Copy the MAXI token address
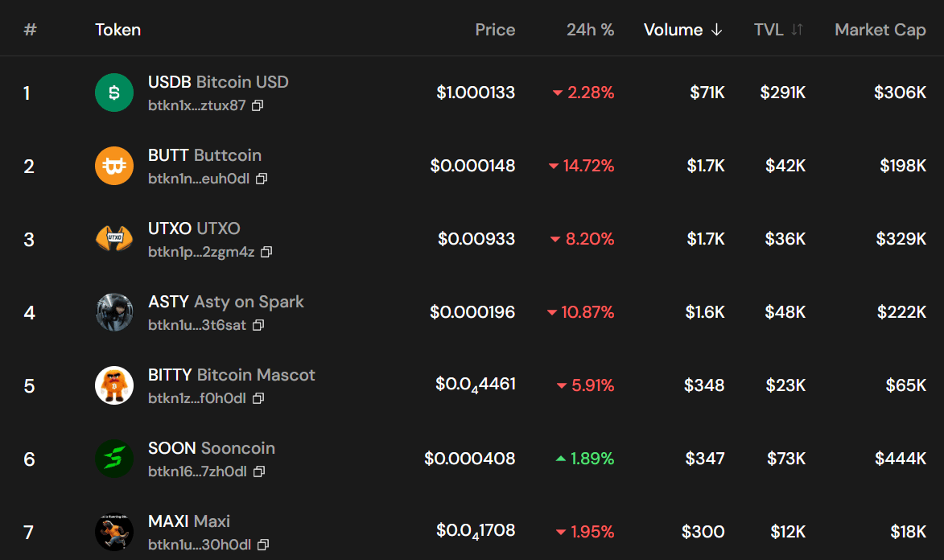Screen dimensions: 944x560 (263, 545)
